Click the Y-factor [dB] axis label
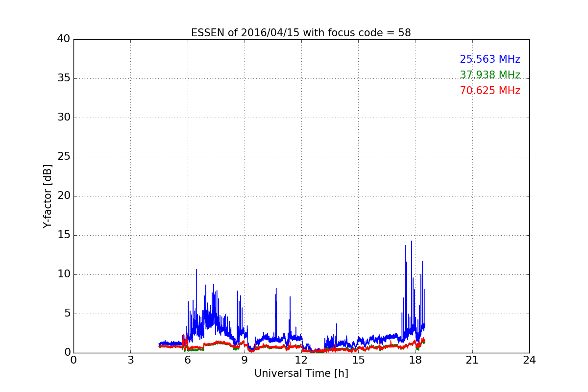The height and width of the screenshot is (392, 588). click(48, 196)
